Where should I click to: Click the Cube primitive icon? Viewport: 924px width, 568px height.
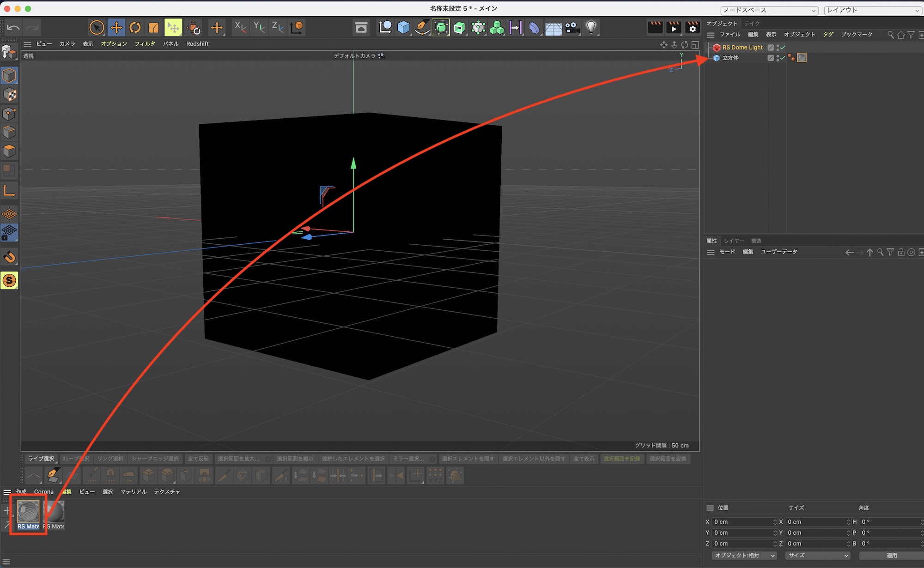click(403, 28)
